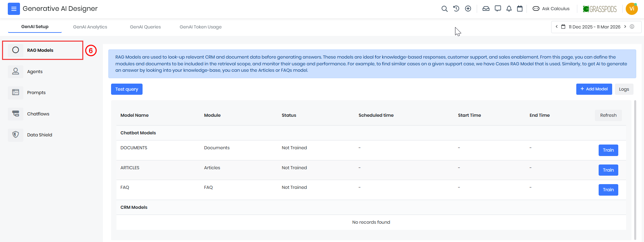Train the ARTICLES model

tap(608, 170)
